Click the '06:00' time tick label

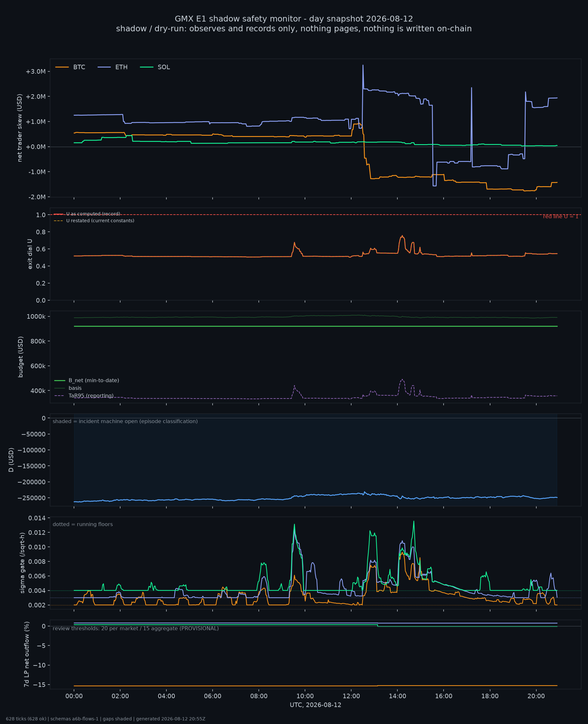213,696
